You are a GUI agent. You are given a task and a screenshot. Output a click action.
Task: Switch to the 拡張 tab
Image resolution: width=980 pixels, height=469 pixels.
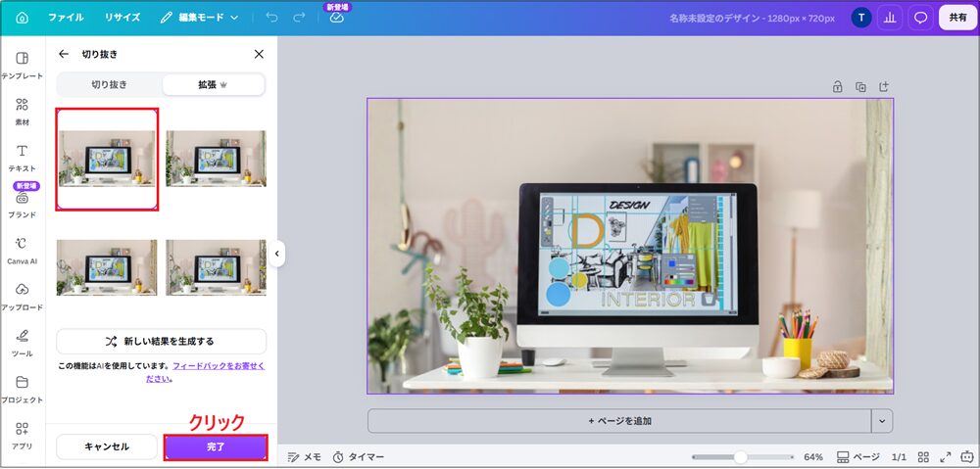coord(213,84)
